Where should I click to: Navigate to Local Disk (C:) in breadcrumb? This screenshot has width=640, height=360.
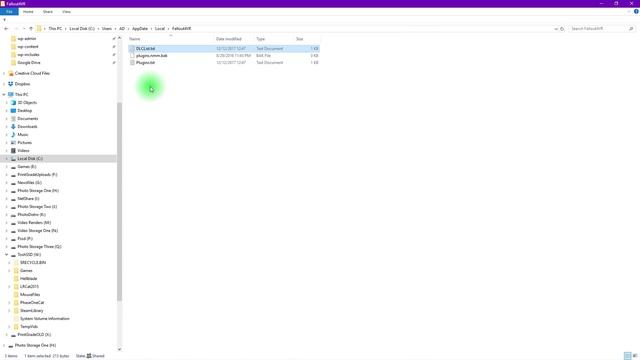tap(82, 29)
